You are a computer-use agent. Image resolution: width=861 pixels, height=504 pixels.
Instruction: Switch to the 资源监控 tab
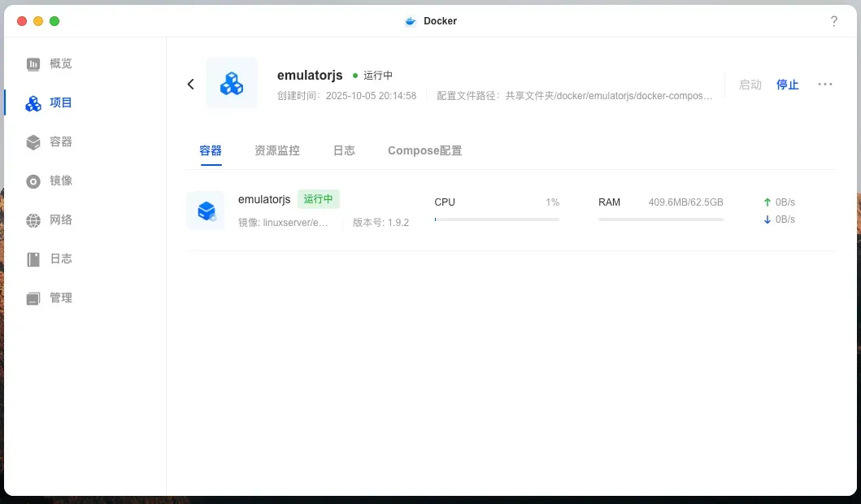pyautogui.click(x=277, y=150)
